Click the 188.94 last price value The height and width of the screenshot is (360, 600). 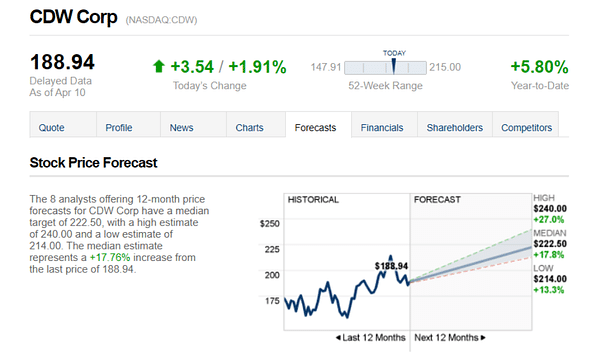tap(62, 62)
